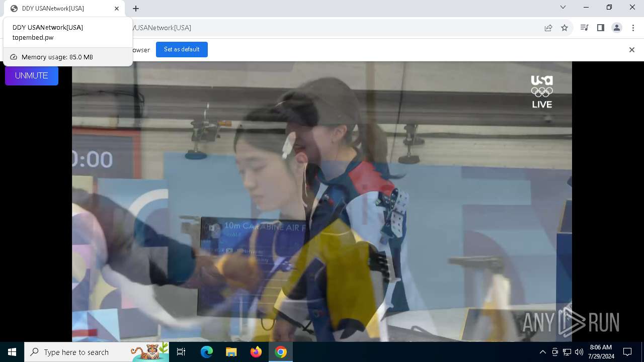Click the Memory usage: 85.0 MB text
The width and height of the screenshot is (644, 362).
coord(57,57)
